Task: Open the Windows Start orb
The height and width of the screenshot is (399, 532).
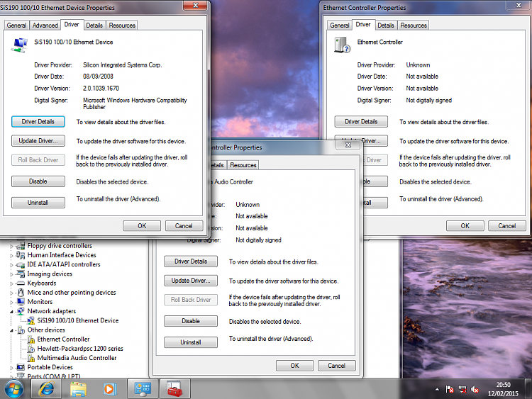Action: click(14, 389)
